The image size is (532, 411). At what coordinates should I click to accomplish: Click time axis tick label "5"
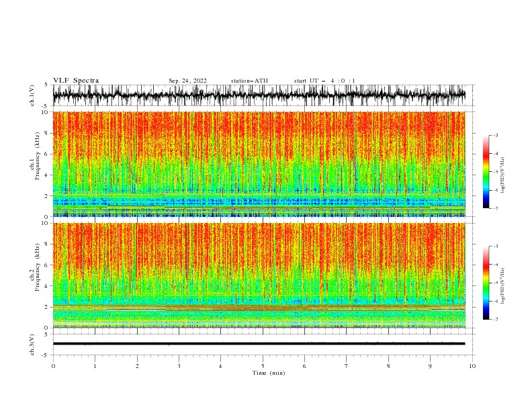point(263,366)
